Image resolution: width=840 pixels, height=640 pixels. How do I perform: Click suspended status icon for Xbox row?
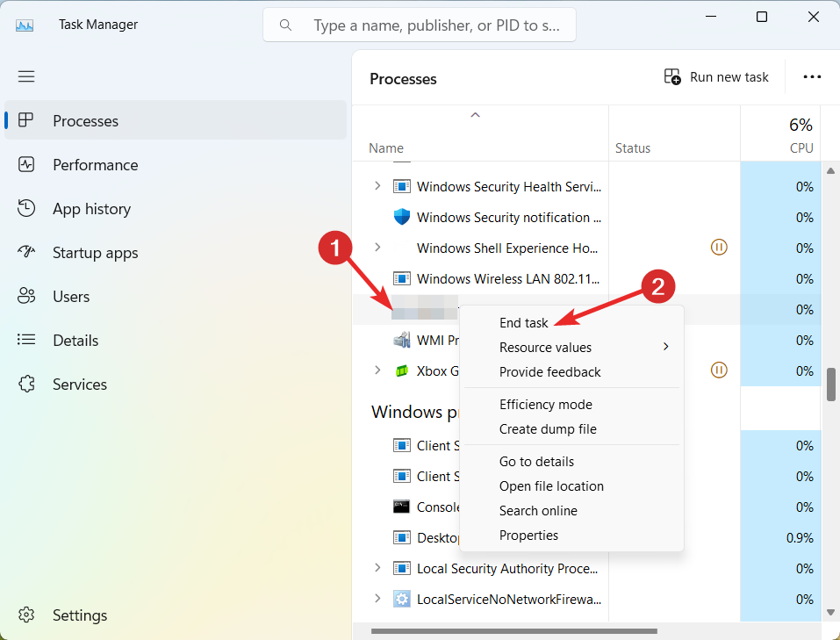(x=718, y=370)
